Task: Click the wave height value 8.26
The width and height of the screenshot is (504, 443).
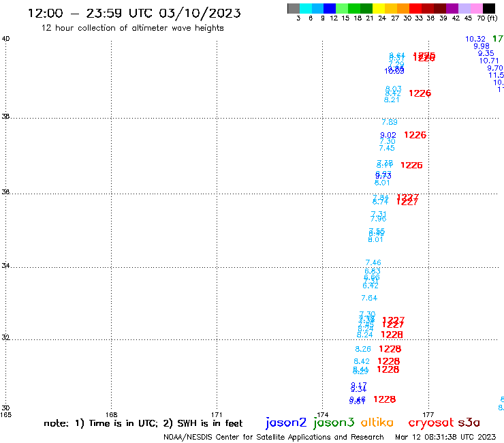Action: click(x=363, y=349)
